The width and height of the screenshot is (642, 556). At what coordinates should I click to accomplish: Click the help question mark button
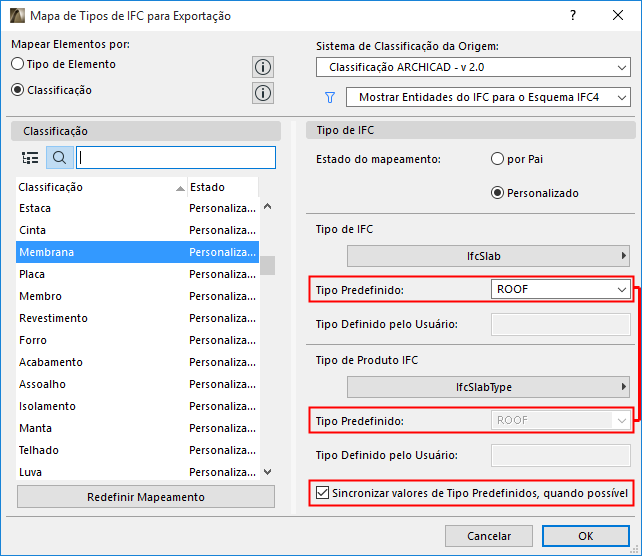[x=573, y=16]
